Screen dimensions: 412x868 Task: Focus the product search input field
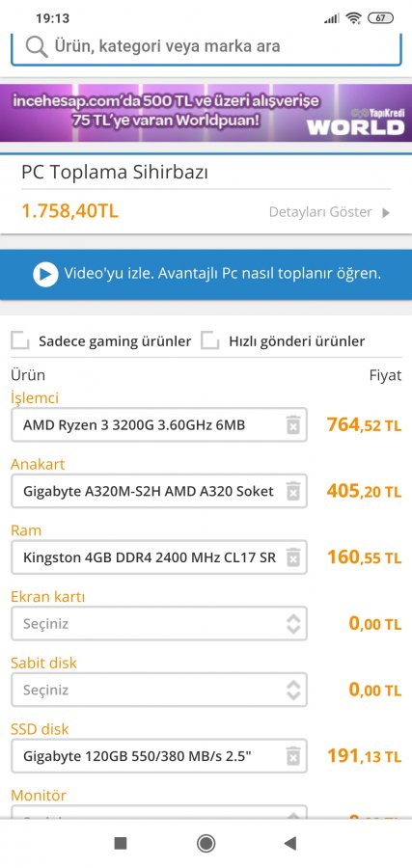206,49
